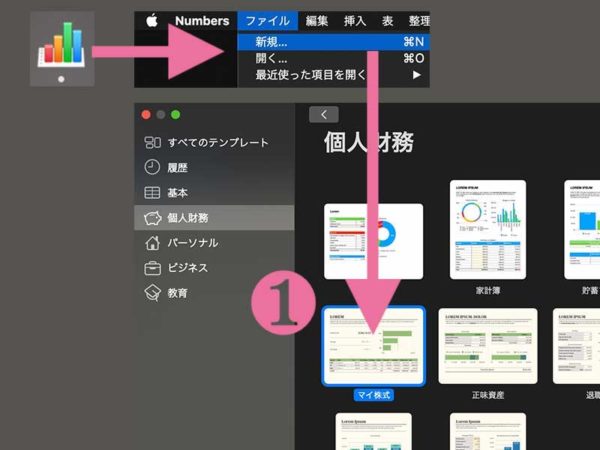
Task: Click the パーソナル house icon
Action: (152, 243)
